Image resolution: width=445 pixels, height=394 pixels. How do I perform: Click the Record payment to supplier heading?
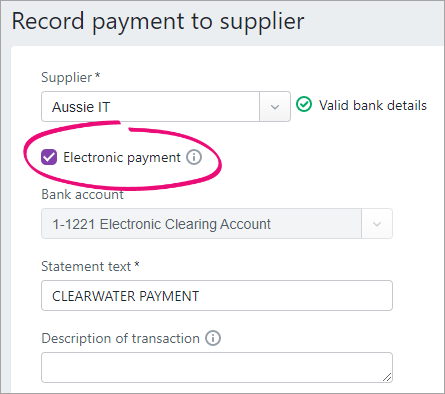(x=158, y=21)
